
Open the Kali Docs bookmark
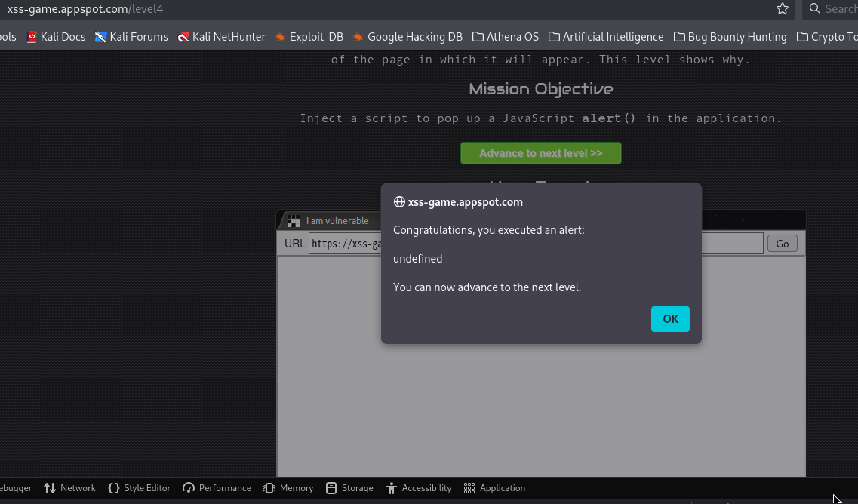pos(56,36)
